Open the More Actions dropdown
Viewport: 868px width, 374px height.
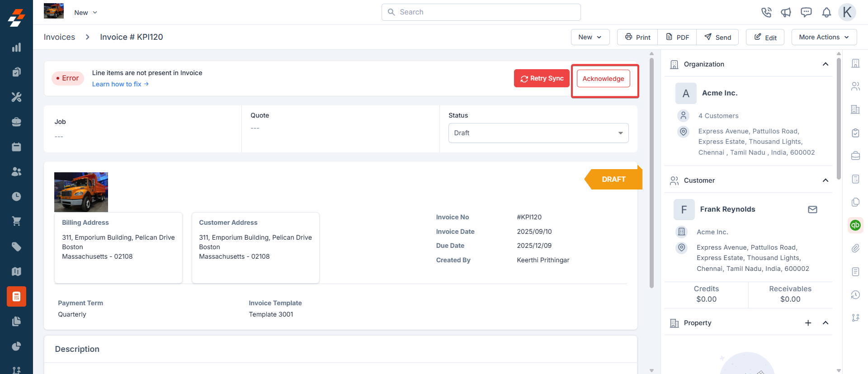coord(824,37)
